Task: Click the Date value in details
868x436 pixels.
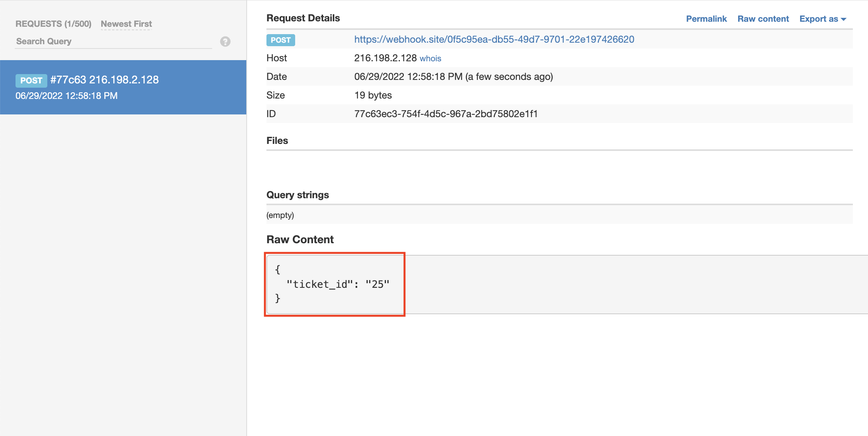Action: coord(453,77)
